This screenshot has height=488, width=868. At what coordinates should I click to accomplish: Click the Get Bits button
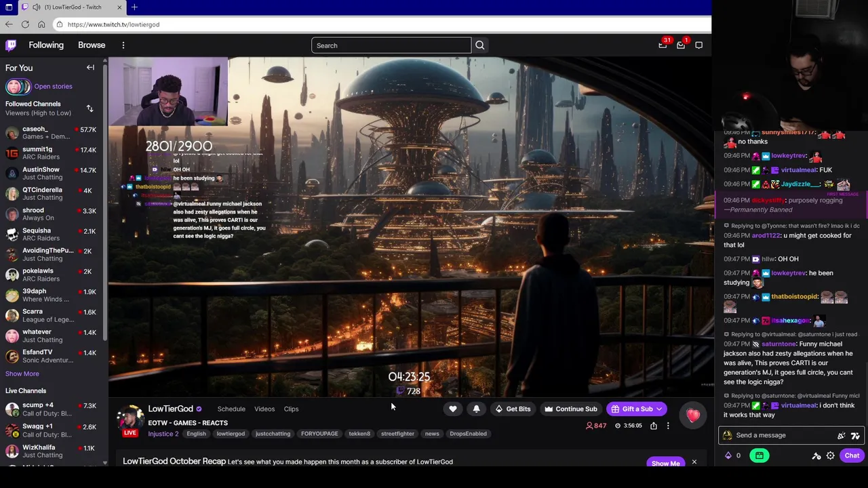pyautogui.click(x=513, y=409)
